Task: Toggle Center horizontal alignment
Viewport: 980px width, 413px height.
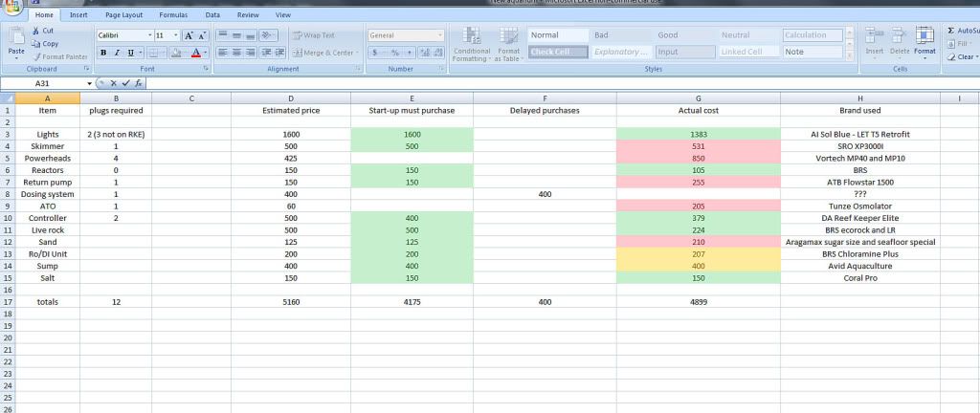Action: coord(236,53)
